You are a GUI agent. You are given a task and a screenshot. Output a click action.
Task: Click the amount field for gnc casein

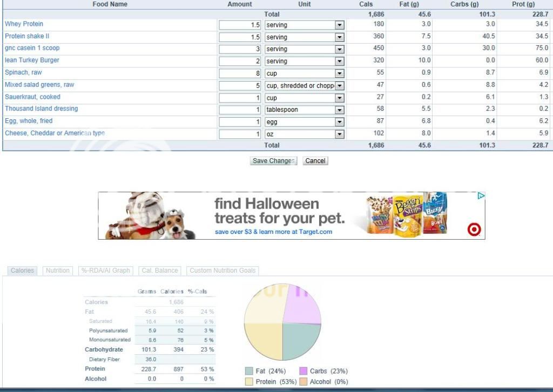(x=240, y=49)
